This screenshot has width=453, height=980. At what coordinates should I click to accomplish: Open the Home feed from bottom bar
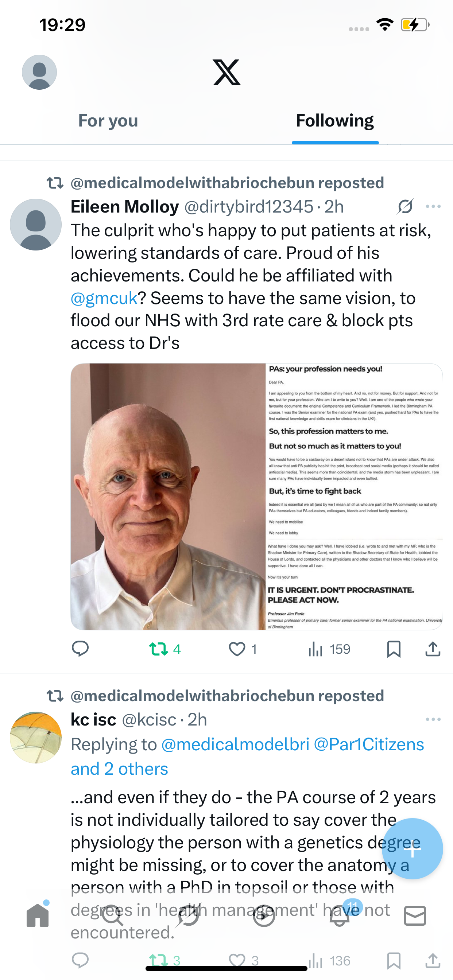[x=38, y=916]
